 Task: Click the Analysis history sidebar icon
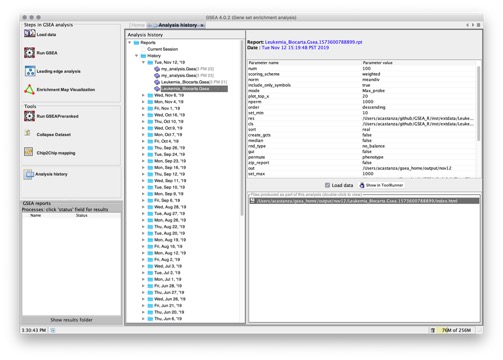click(29, 174)
